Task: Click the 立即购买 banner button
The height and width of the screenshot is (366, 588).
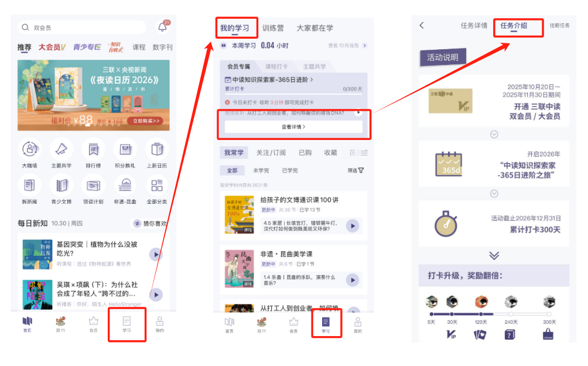Action: (146, 121)
